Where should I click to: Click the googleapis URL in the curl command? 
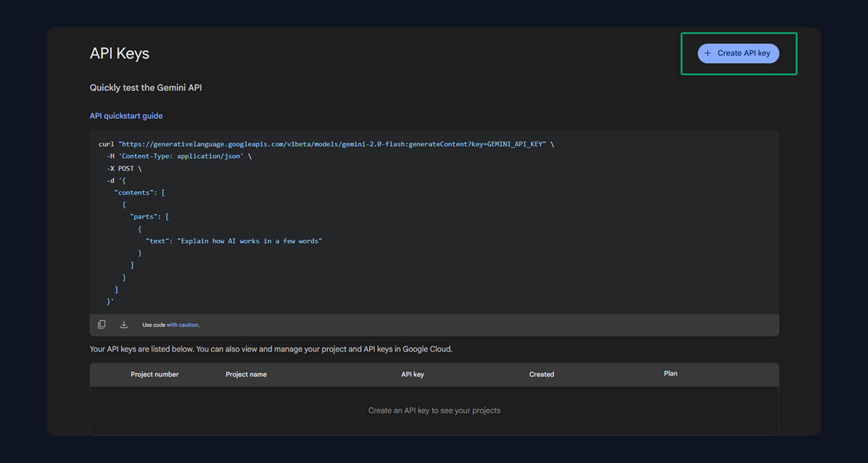coord(333,144)
